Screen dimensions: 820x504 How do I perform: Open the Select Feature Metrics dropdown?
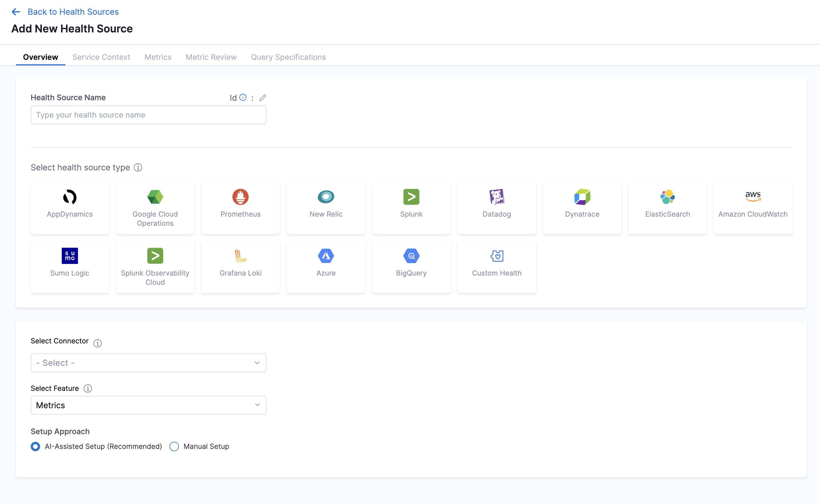click(x=148, y=405)
